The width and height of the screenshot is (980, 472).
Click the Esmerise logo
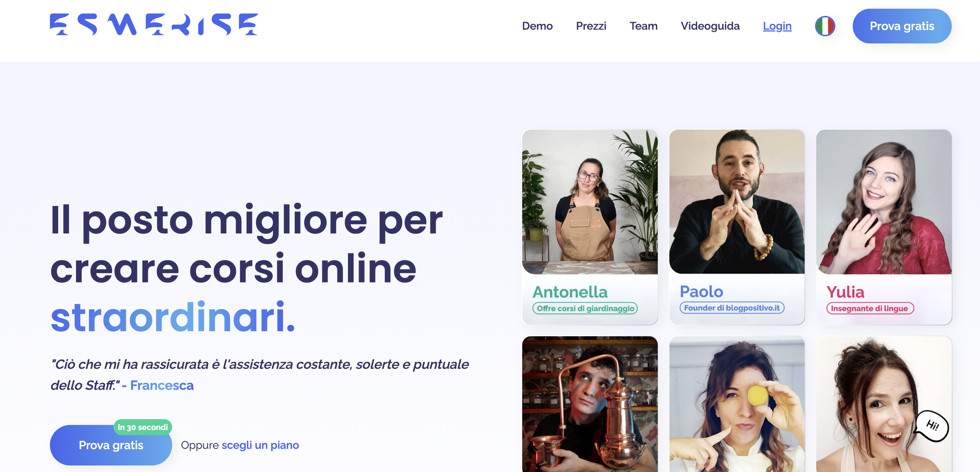[x=154, y=24]
